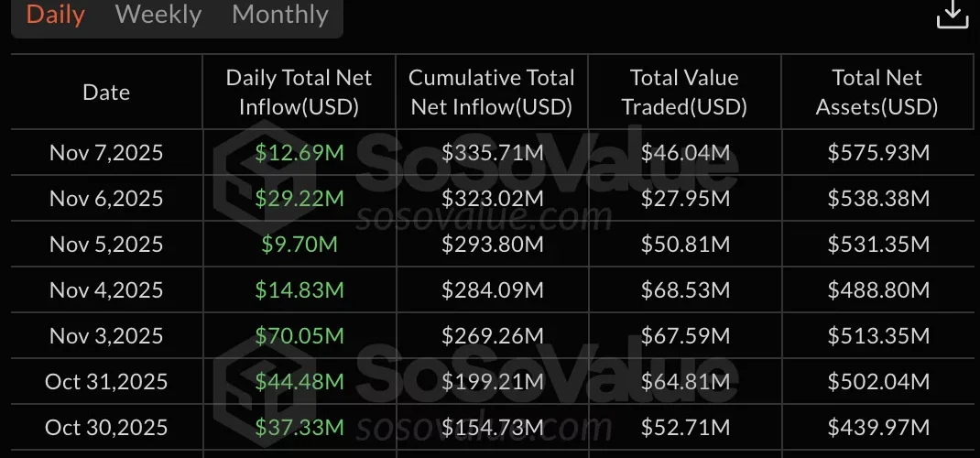Click the $12.69M daily inflow value
Screen dimensions: 980x458
point(299,152)
